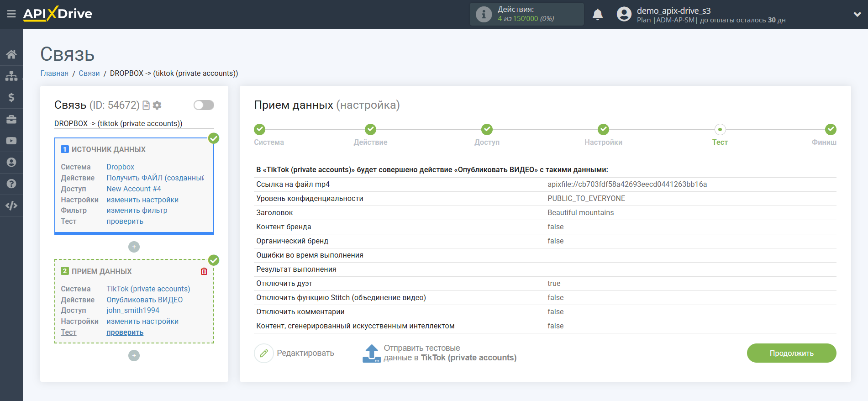Click the green Продолжить button
The width and height of the screenshot is (868, 401).
click(x=791, y=353)
